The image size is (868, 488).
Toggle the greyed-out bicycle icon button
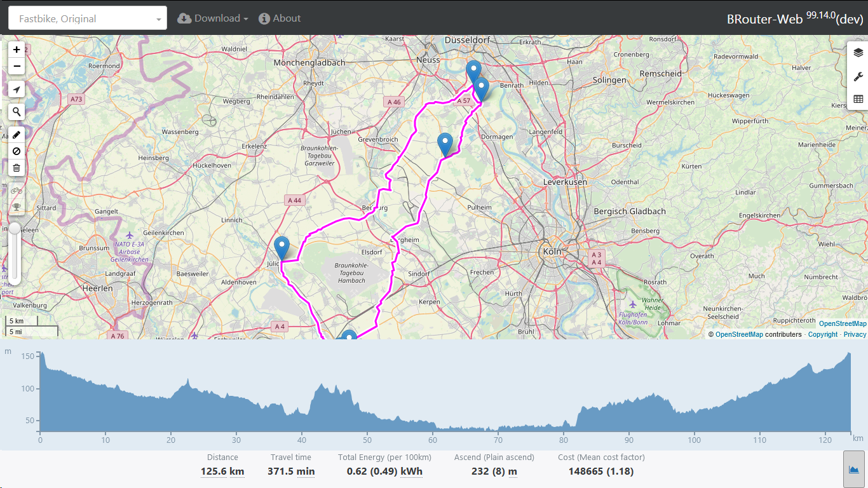tap(17, 191)
